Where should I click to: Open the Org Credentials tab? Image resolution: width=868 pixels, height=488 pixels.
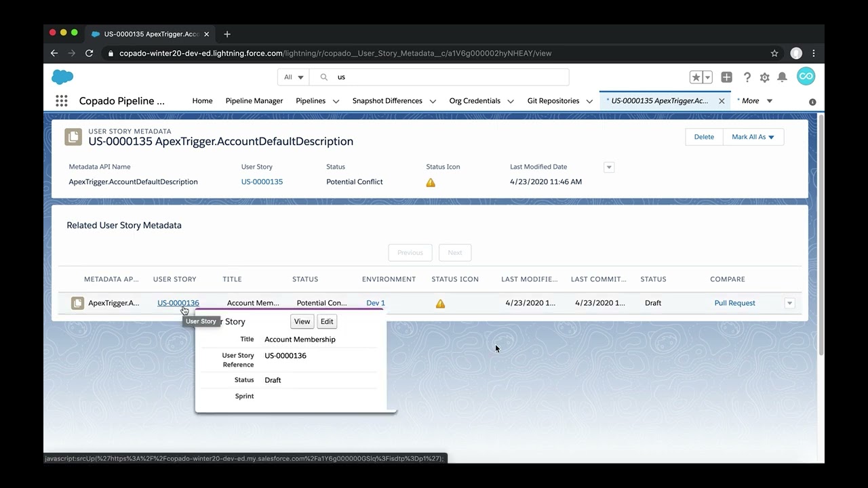(x=475, y=101)
